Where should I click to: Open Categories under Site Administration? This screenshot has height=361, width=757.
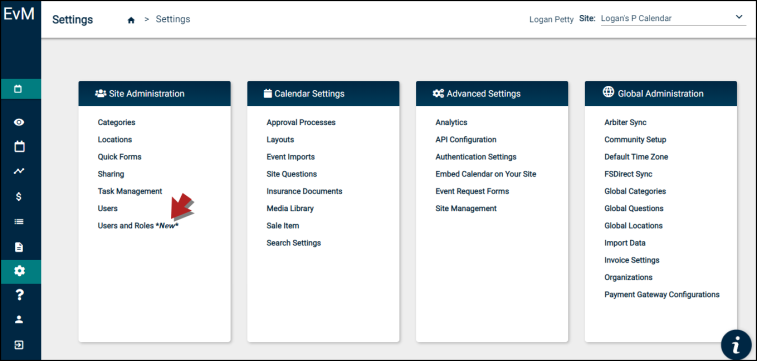pyautogui.click(x=116, y=123)
